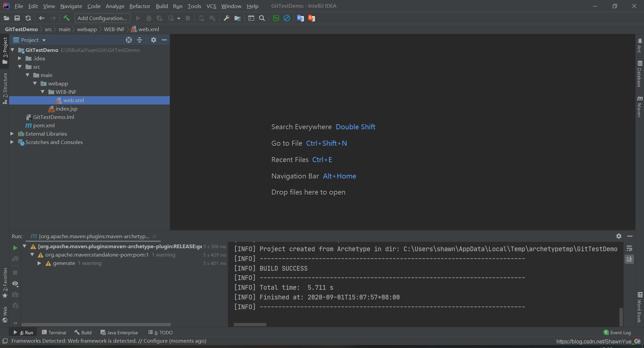
Task: Toggle the Word Book side panel
Action: (x=640, y=307)
